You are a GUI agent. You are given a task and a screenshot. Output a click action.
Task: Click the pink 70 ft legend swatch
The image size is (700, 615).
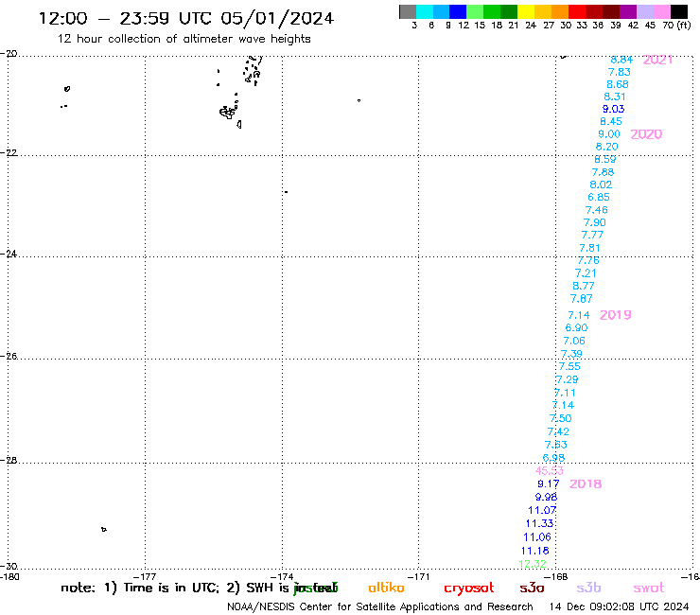tap(661, 11)
